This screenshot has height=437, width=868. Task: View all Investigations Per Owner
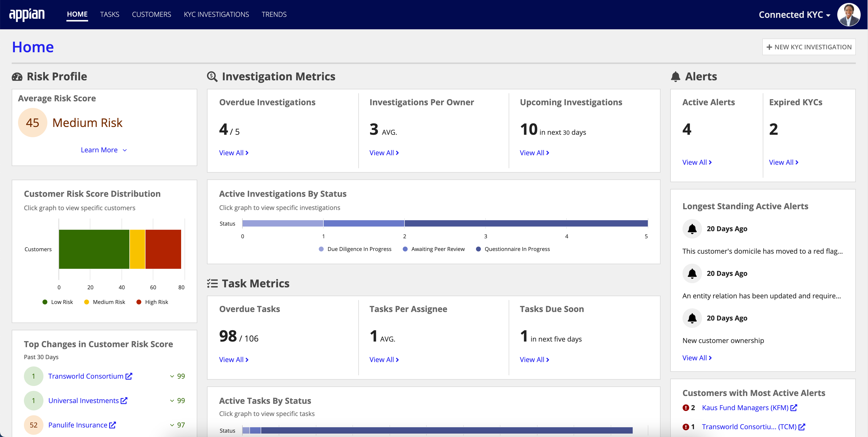tap(384, 153)
